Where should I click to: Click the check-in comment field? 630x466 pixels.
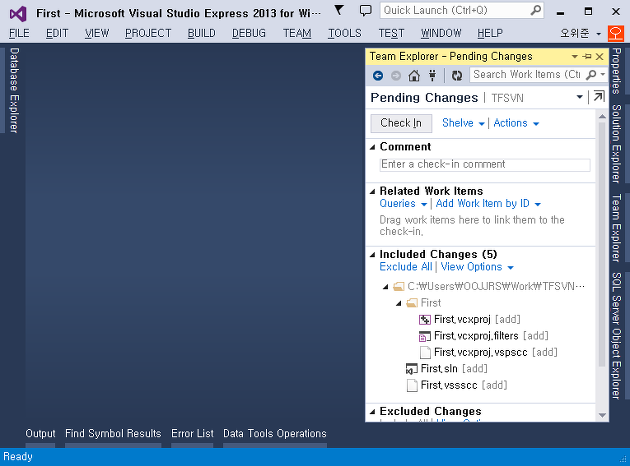tap(485, 165)
